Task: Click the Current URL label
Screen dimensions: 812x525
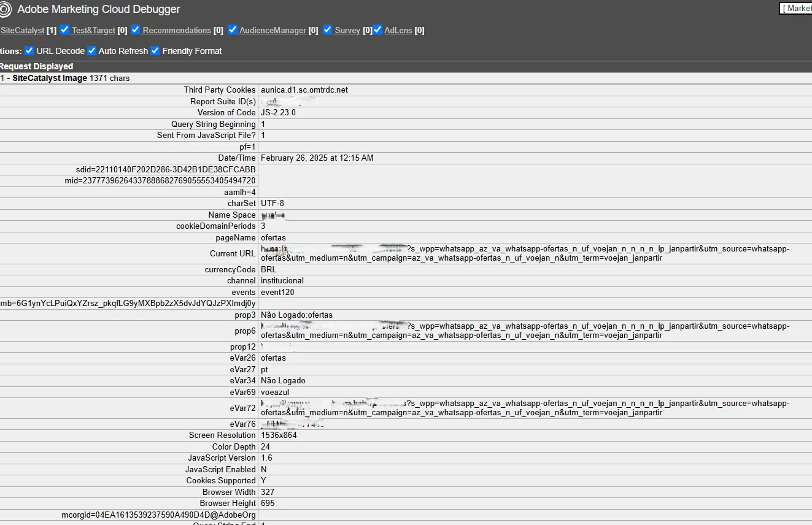Action: (233, 253)
